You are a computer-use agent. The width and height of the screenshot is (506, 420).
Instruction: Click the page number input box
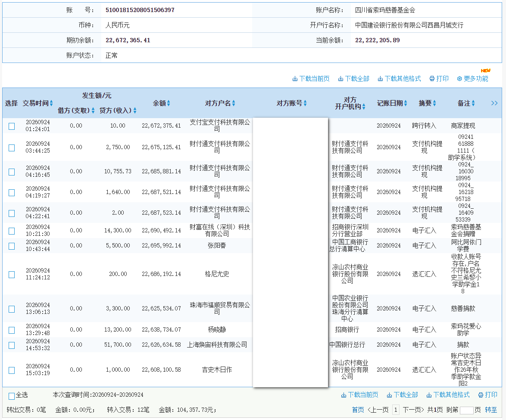click(467, 411)
